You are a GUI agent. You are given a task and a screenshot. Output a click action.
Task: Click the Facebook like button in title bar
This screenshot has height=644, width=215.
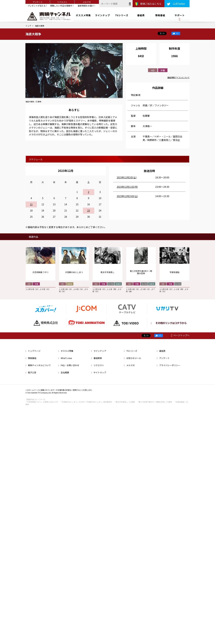[x=176, y=33]
